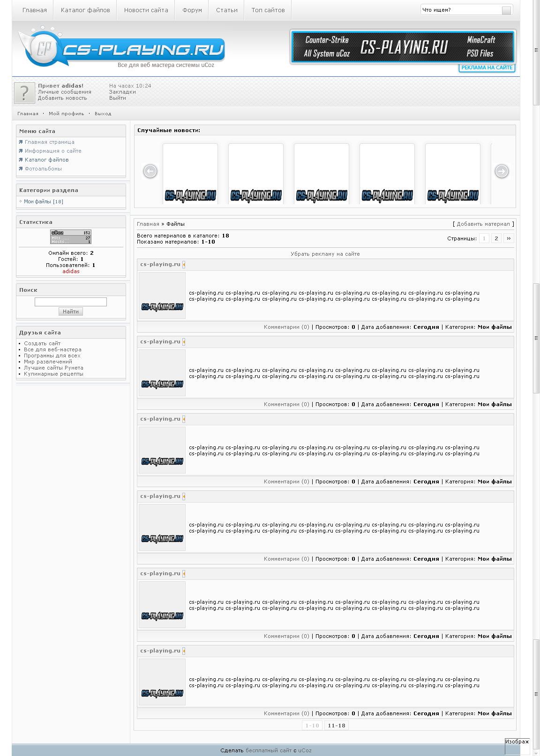This screenshot has height=756, width=540.
Task: Click the Counter-Strike MineCraft banner ad
Action: [403, 47]
